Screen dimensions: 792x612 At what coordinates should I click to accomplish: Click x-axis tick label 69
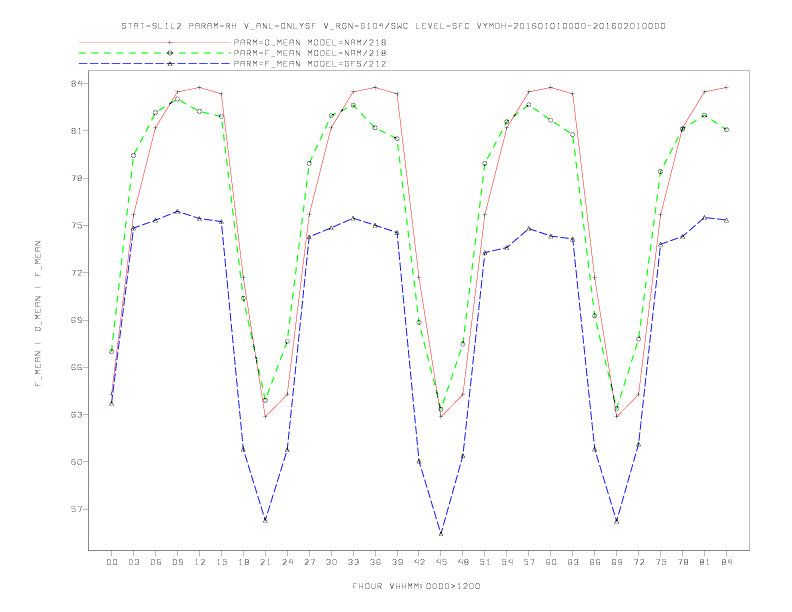pyautogui.click(x=617, y=562)
